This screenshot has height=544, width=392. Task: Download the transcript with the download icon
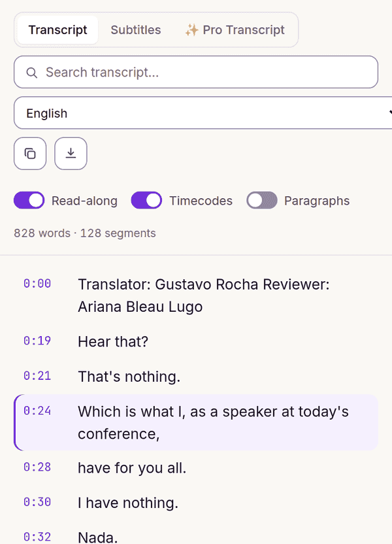tap(71, 154)
